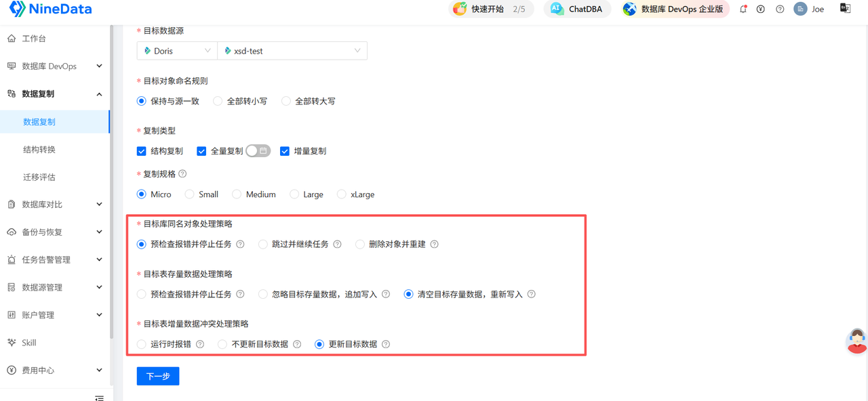The image size is (868, 401).
Task: Uncheck the 增量复制 checkbox
Action: tap(285, 151)
